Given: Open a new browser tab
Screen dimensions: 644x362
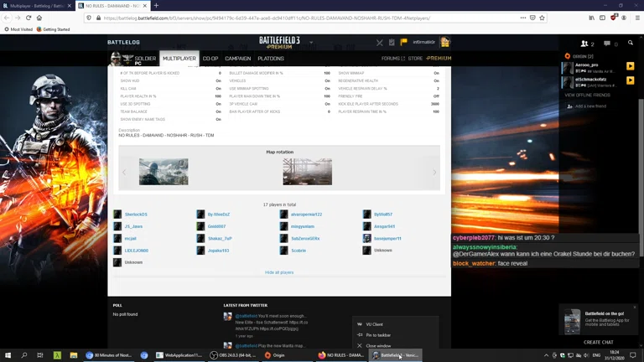Looking at the screenshot, I should (x=156, y=6).
